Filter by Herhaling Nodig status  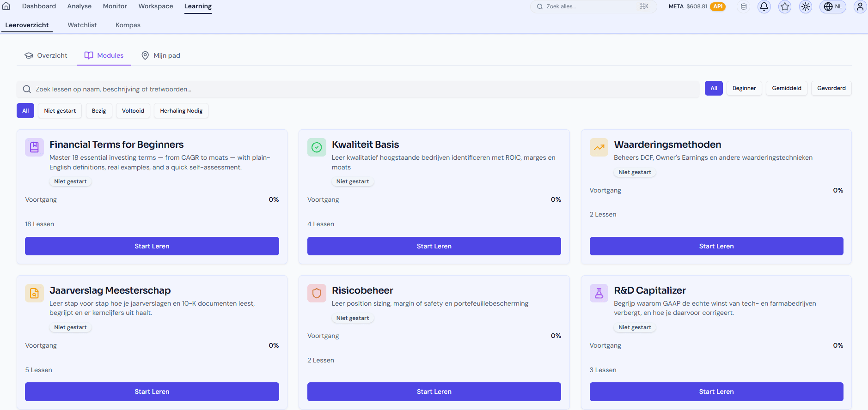click(181, 111)
